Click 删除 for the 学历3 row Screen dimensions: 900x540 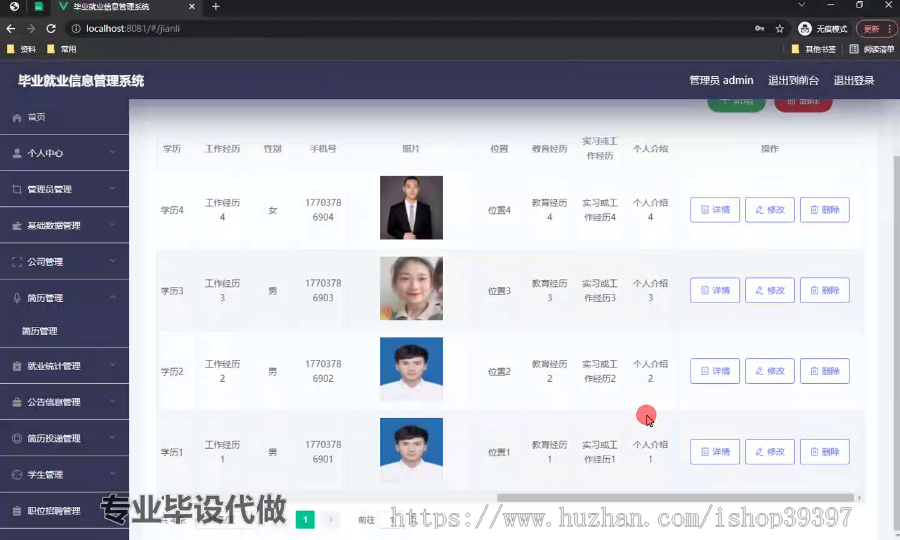pos(825,290)
